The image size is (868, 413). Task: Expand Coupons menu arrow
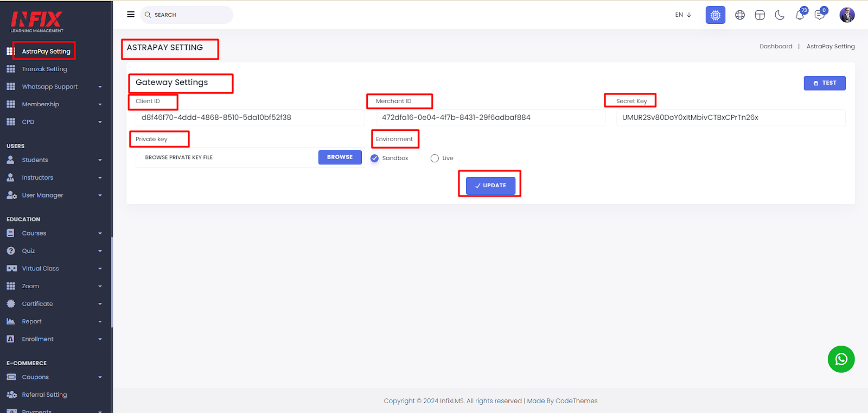[100, 377]
